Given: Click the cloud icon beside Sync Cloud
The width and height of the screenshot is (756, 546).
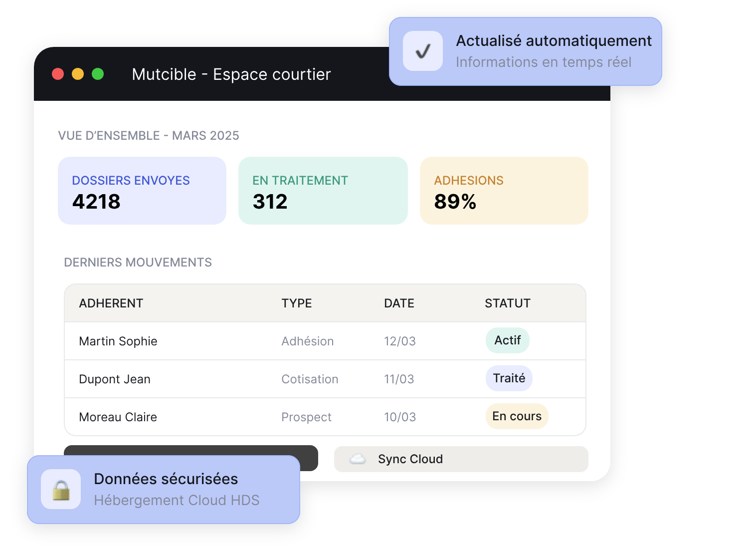Looking at the screenshot, I should tap(358, 459).
